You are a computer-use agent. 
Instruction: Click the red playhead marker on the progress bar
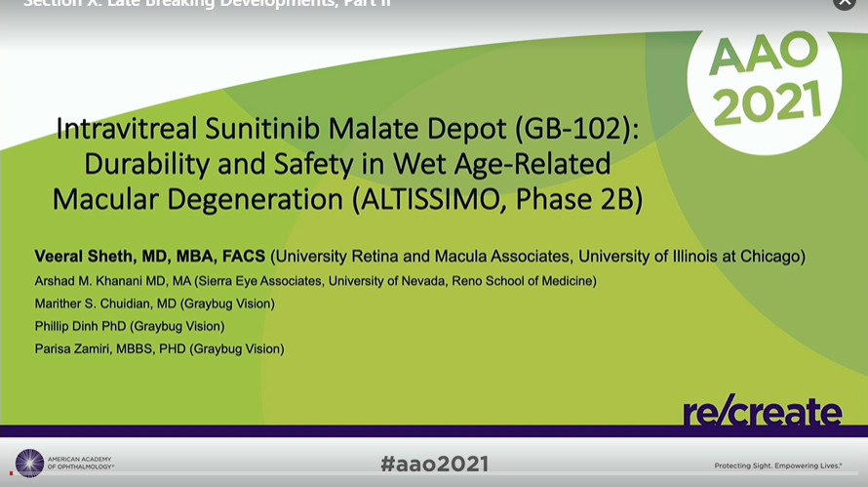point(12,473)
